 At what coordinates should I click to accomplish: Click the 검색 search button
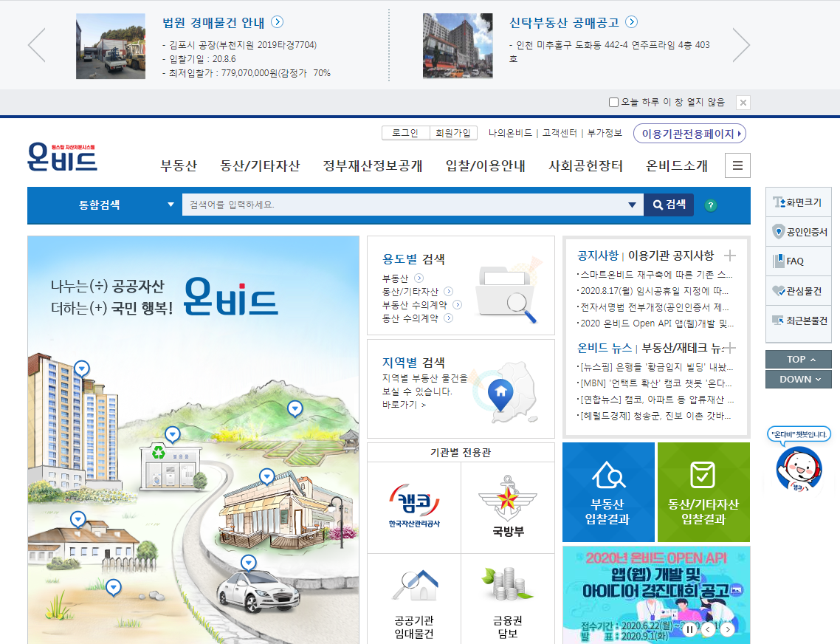pos(669,205)
